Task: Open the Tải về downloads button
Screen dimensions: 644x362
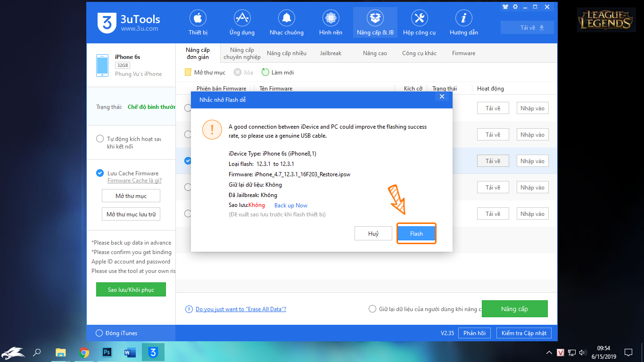Action: [527, 27]
